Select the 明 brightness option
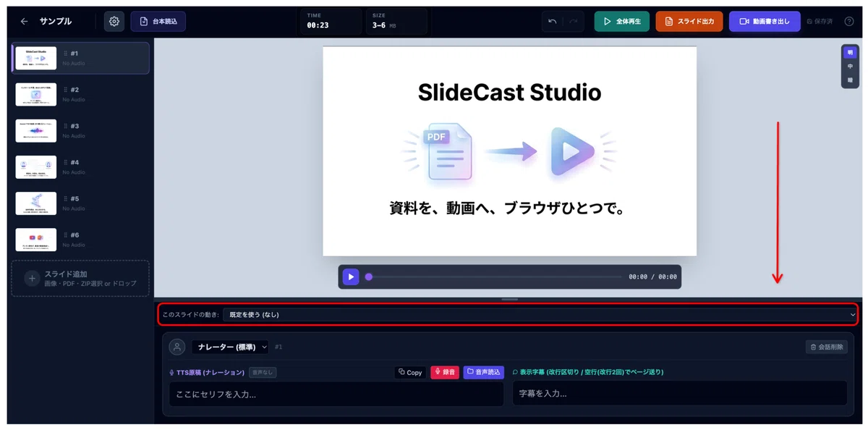Screen dimensions: 868x430 pyautogui.click(x=850, y=53)
